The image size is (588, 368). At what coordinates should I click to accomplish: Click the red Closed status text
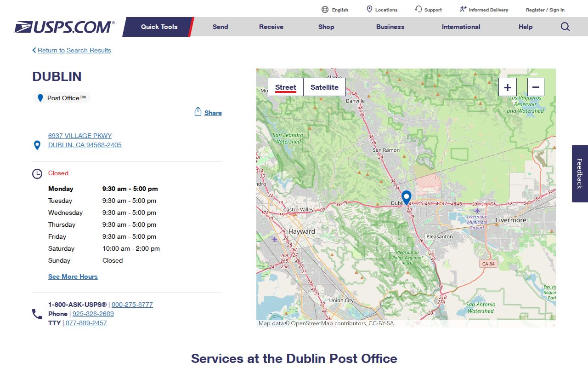point(58,173)
